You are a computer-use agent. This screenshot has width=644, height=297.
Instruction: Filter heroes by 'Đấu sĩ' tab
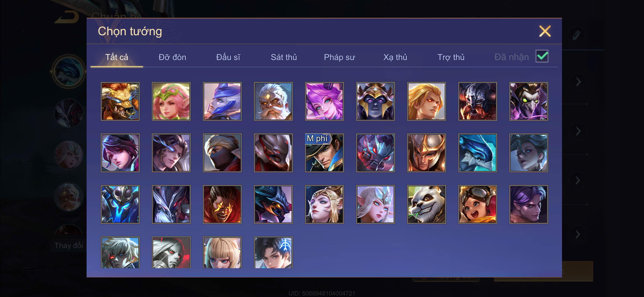coord(228,57)
